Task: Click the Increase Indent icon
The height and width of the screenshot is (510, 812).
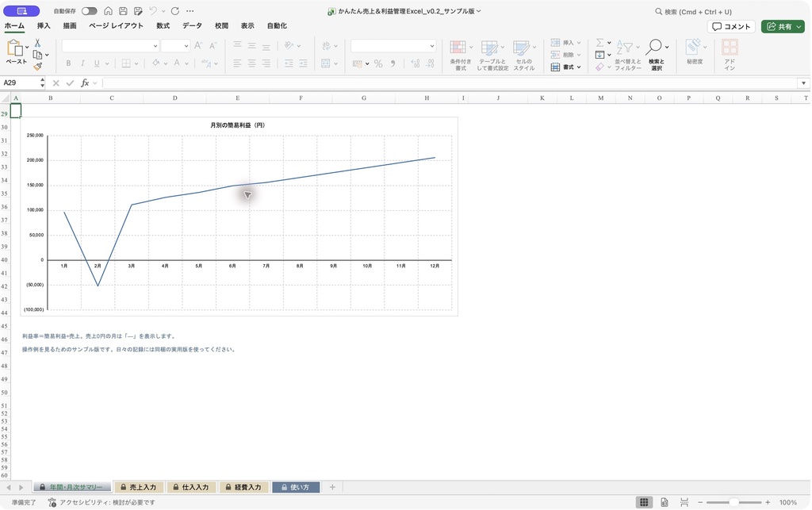Action: point(303,63)
